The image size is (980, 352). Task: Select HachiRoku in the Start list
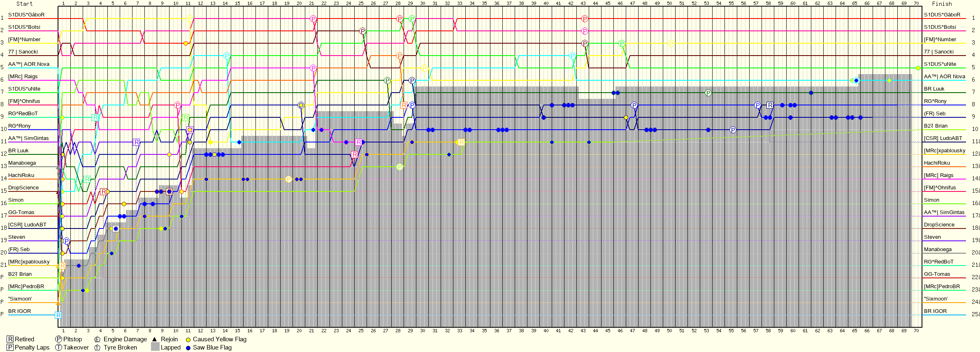[21, 175]
